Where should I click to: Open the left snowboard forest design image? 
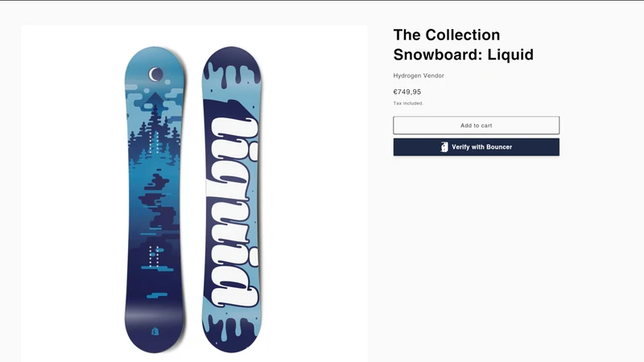tap(155, 200)
